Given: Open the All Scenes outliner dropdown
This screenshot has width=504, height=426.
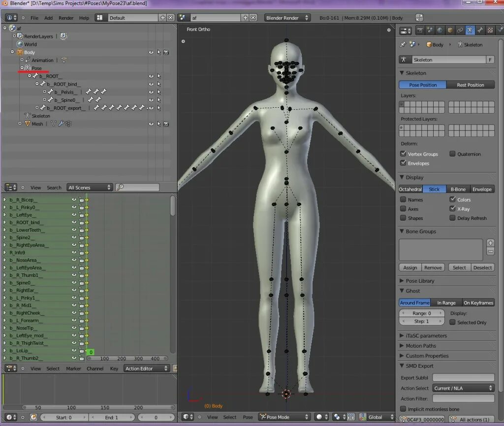Looking at the screenshot, I should tap(90, 187).
